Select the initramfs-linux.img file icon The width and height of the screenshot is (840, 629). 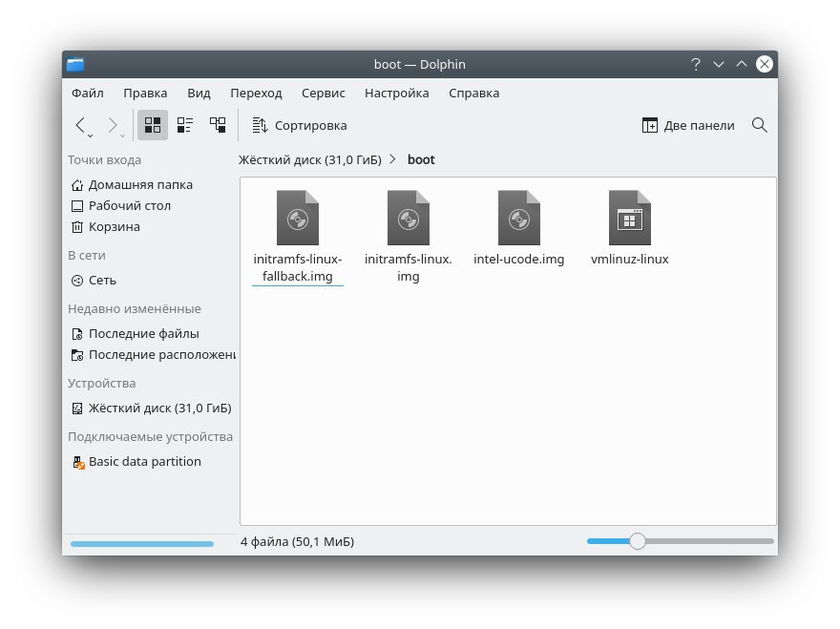[x=409, y=218]
